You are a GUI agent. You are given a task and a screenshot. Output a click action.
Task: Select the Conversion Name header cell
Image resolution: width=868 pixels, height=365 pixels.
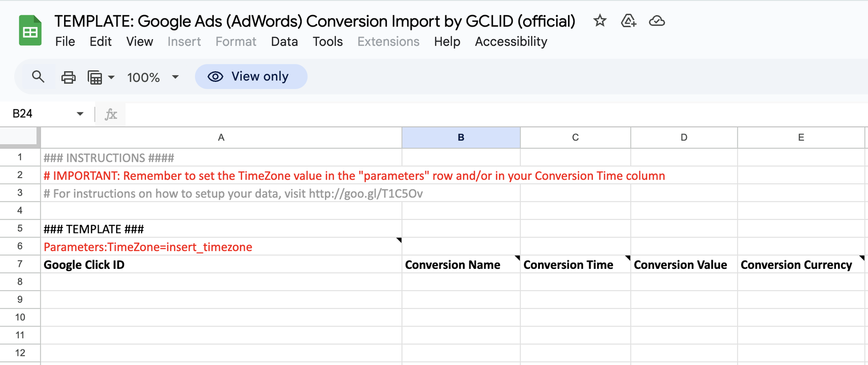[461, 265]
